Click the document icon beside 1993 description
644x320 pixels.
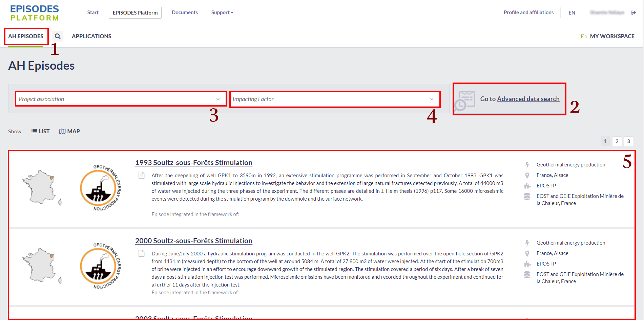tap(142, 175)
